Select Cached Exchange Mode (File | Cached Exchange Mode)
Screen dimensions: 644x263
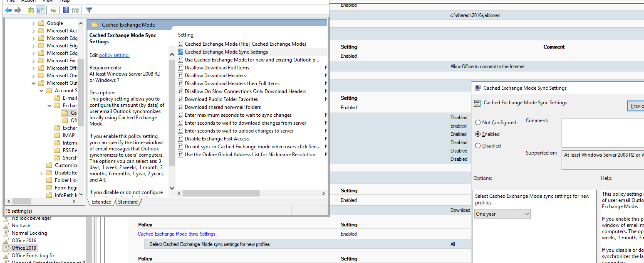point(245,44)
